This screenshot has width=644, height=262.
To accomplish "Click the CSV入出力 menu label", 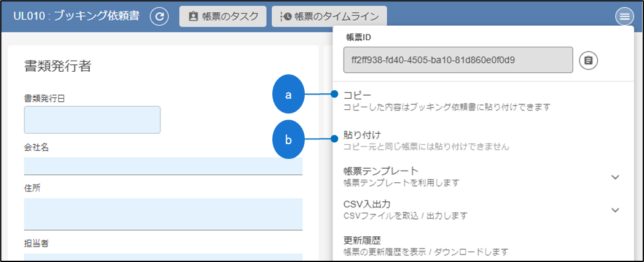I will (369, 204).
